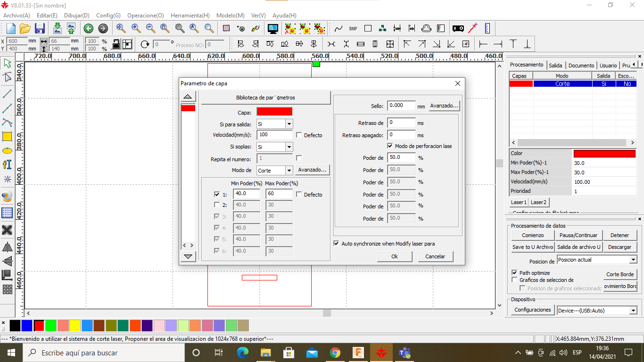Click the Capa red color swatch

click(274, 112)
